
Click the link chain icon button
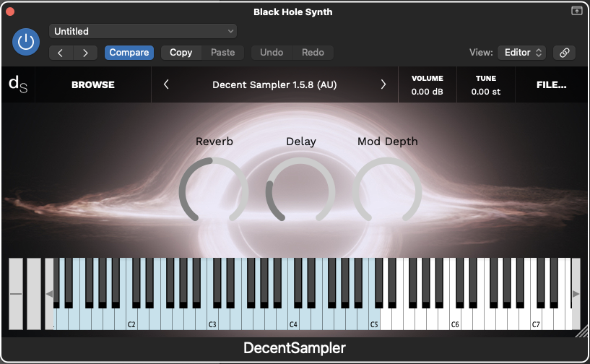[564, 53]
